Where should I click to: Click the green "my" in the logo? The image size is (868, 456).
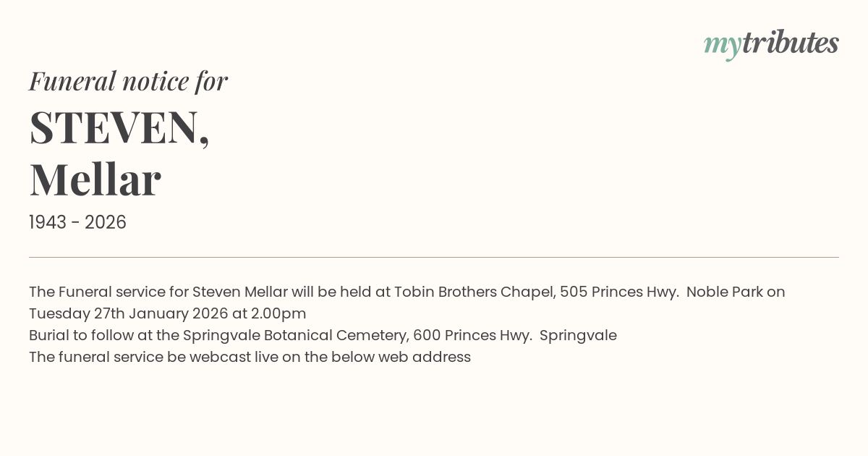coord(722,45)
